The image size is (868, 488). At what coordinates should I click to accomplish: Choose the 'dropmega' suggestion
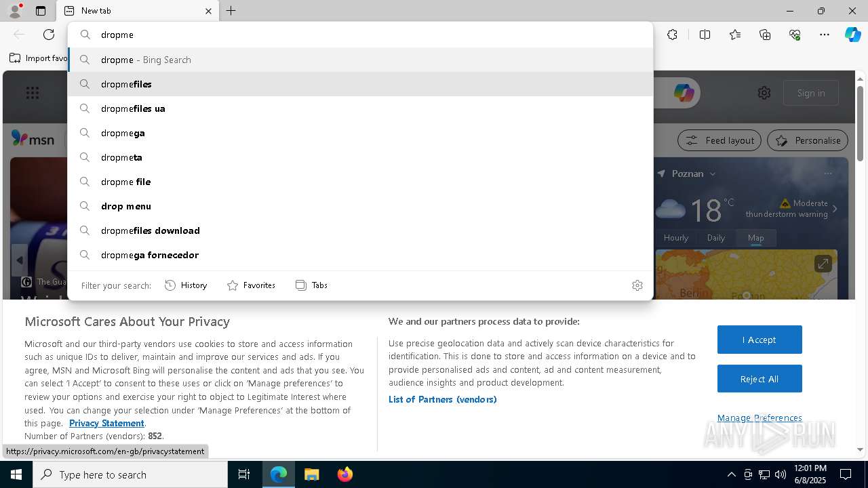[x=360, y=133]
